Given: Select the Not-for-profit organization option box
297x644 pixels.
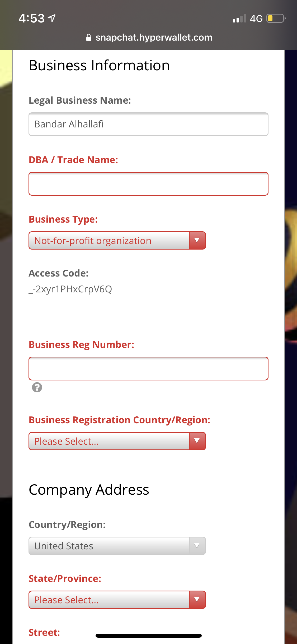Looking at the screenshot, I should (117, 241).
